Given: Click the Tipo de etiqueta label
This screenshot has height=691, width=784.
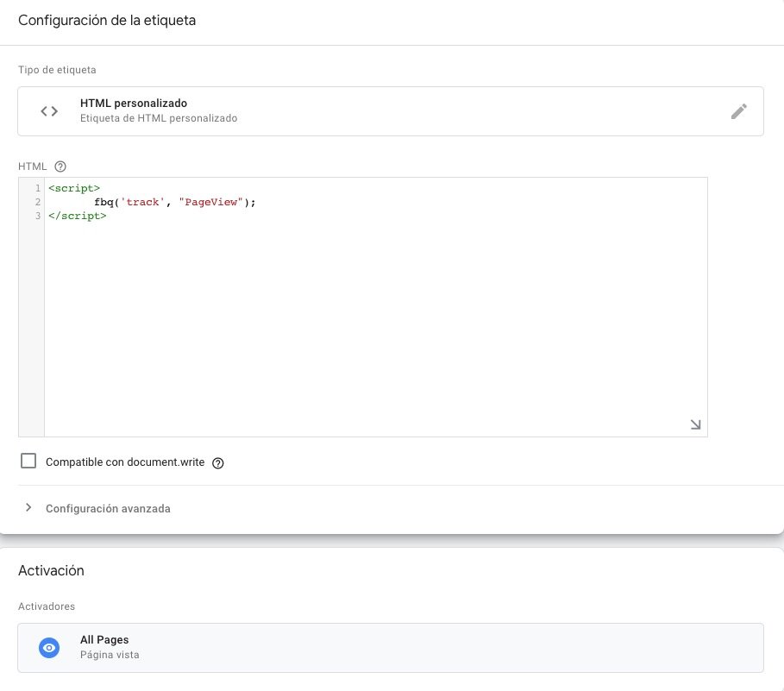Looking at the screenshot, I should (57, 70).
